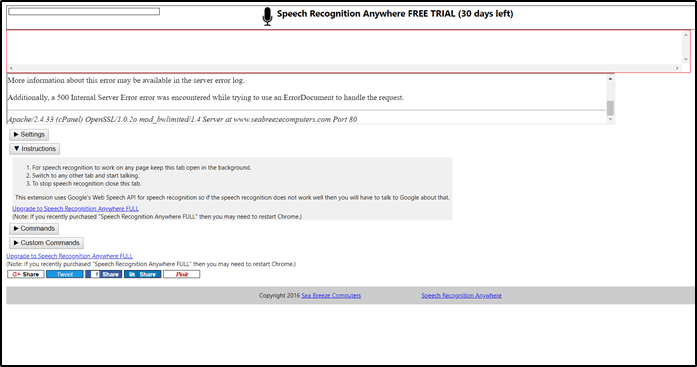
Task: Open upgrade link below Custom Commands
Action: tap(69, 256)
